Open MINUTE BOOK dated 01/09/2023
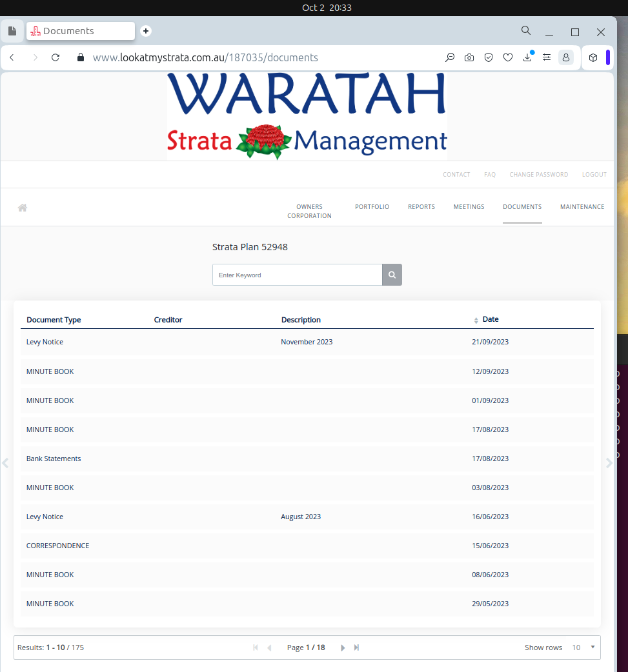This screenshot has width=628, height=672. 307,400
